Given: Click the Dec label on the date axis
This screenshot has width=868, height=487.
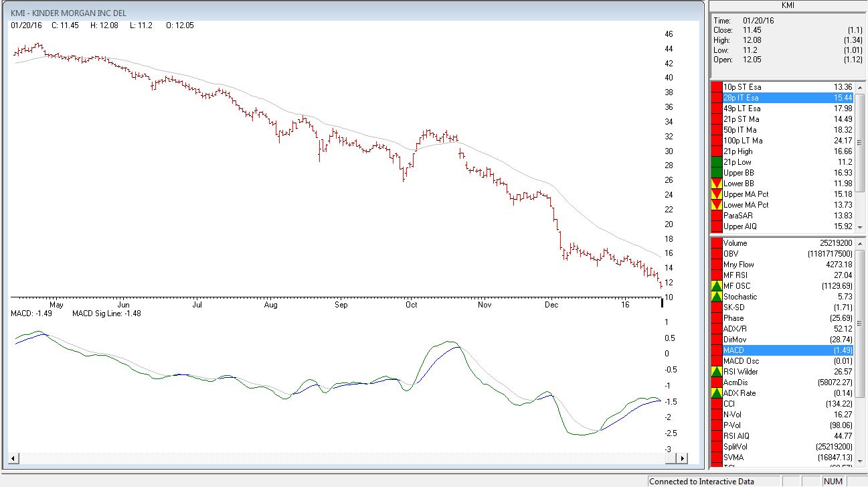Looking at the screenshot, I should 551,305.
